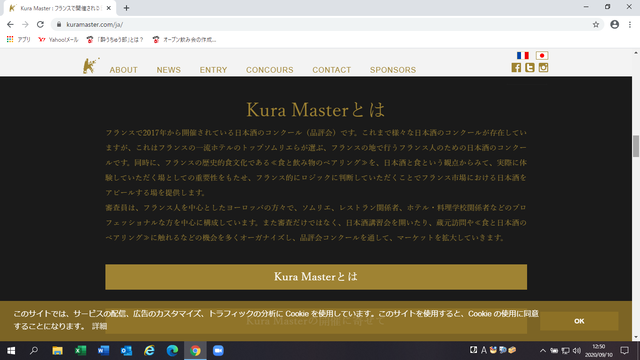
Task: Open the Apps bookmark shortcut
Action: tap(18, 40)
